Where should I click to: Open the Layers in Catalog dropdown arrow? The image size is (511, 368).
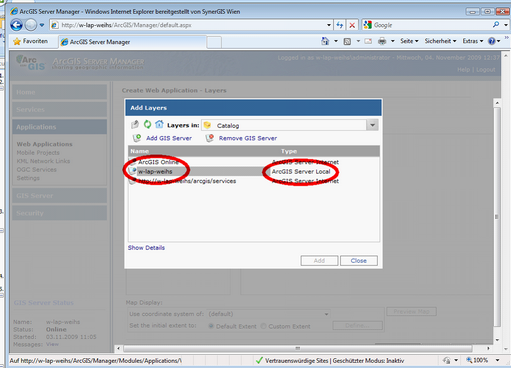click(372, 125)
